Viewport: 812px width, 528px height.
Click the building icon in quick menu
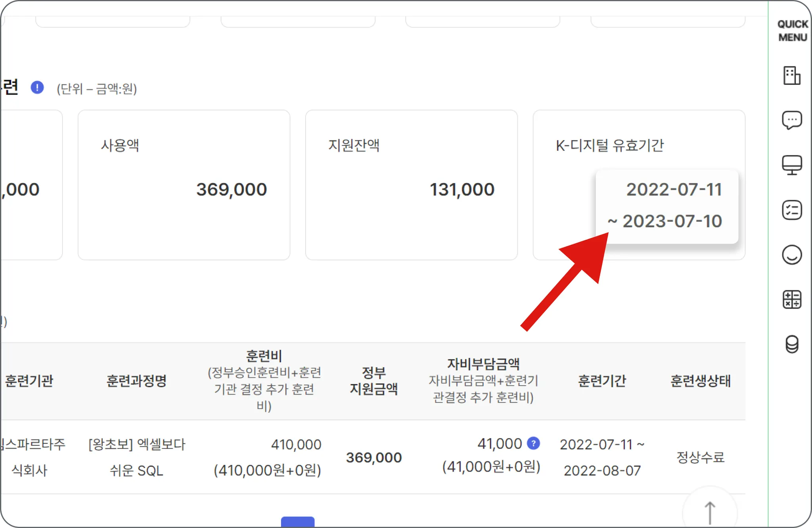792,75
